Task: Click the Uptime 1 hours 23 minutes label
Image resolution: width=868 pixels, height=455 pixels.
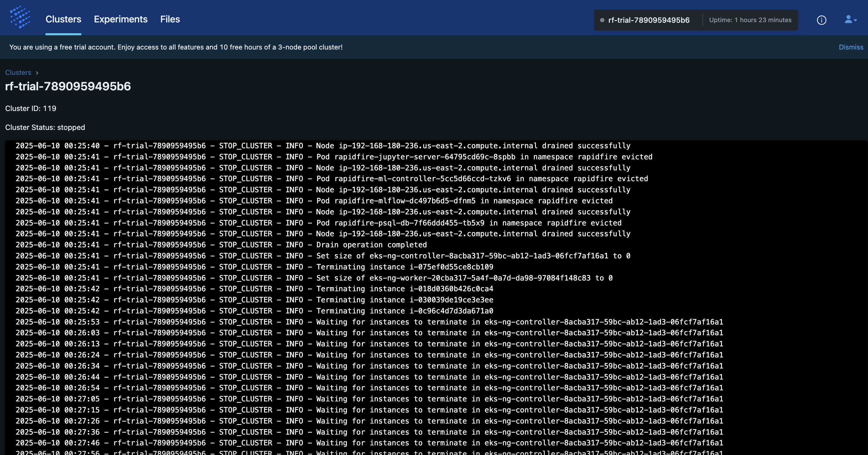Action: click(750, 20)
